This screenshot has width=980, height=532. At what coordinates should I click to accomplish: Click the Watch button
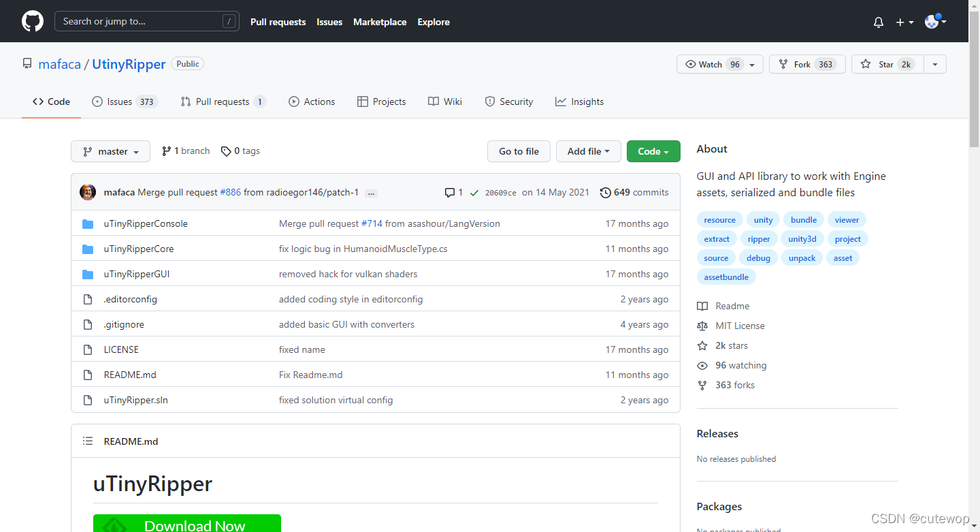720,64
